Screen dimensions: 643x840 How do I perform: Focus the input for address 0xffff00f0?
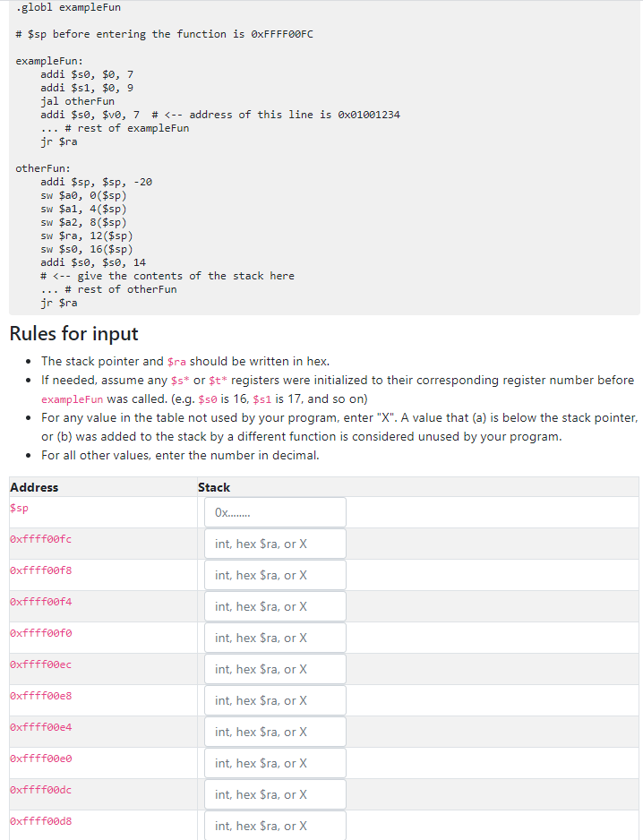point(274,638)
